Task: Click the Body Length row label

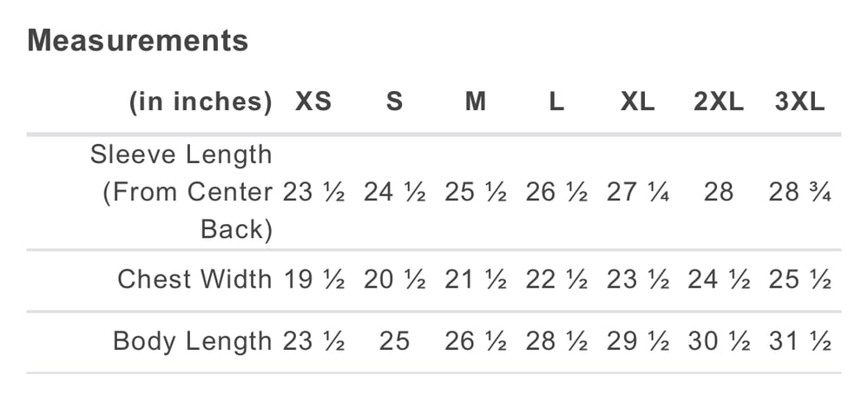Action: [x=193, y=341]
